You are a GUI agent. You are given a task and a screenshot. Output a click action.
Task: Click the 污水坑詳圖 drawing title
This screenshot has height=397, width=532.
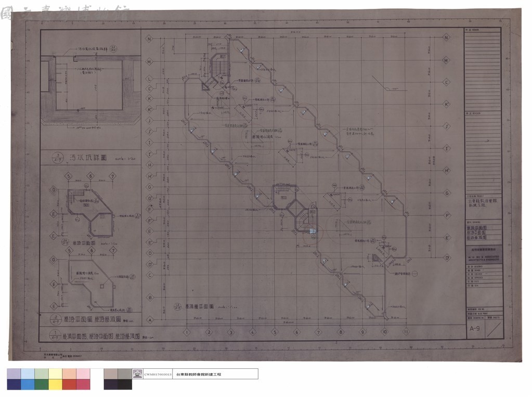[88, 158]
